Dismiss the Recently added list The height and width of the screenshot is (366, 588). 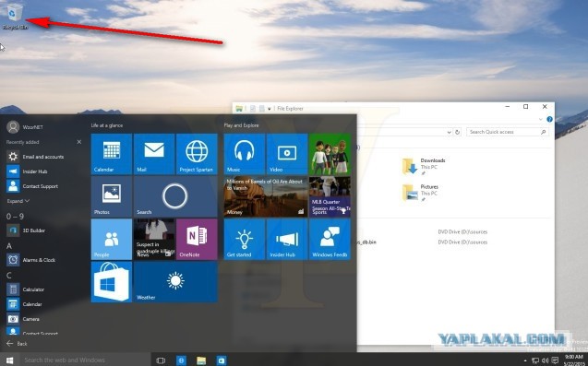(79, 142)
